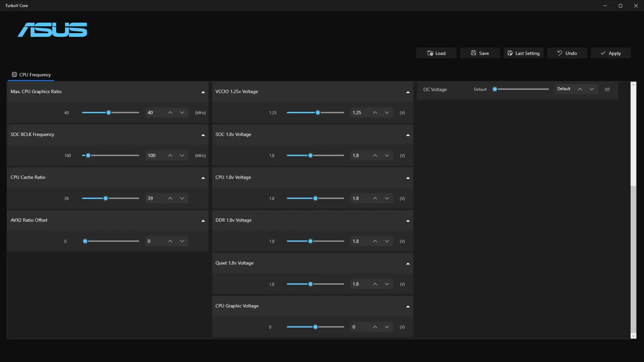Click the ASUS logo
The height and width of the screenshot is (362, 644).
tap(52, 30)
